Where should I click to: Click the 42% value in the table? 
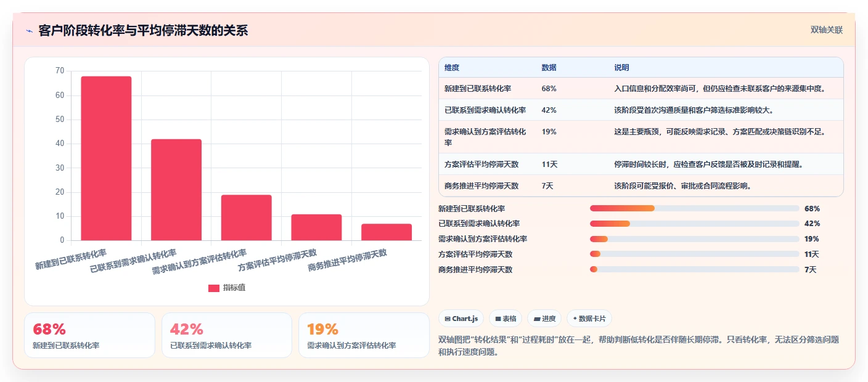[x=549, y=110]
